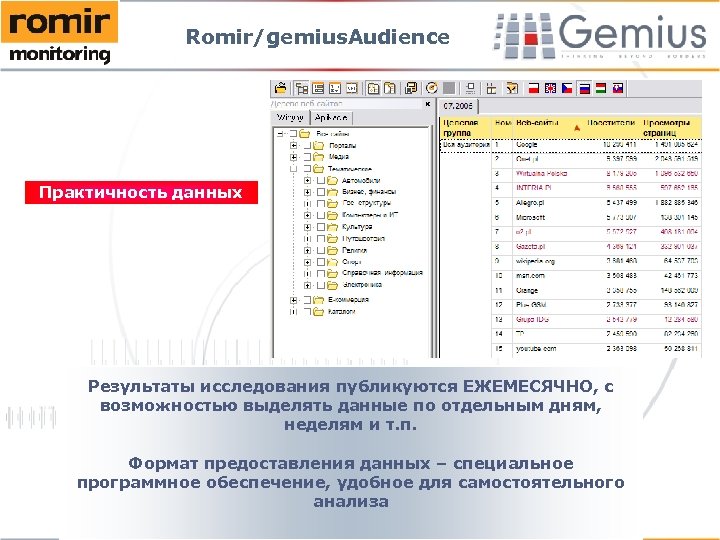The width and height of the screenshot is (720, 540).
Task: Click the Е-коммерция folder icon
Action: pos(319,300)
